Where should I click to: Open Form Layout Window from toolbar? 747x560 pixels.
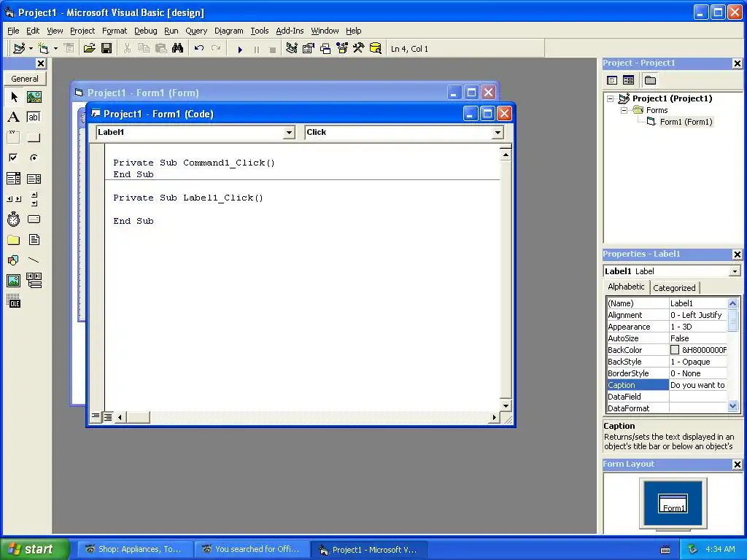point(325,48)
